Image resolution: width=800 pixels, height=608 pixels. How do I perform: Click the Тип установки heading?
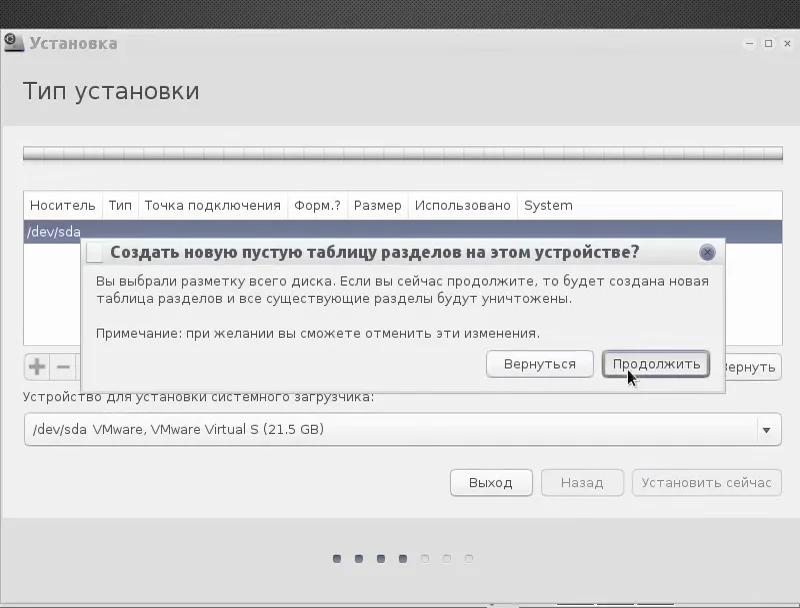[111, 91]
